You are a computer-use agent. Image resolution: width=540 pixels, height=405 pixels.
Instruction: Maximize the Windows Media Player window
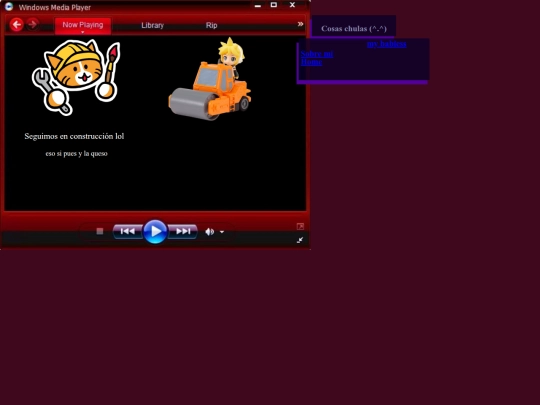point(274,5)
